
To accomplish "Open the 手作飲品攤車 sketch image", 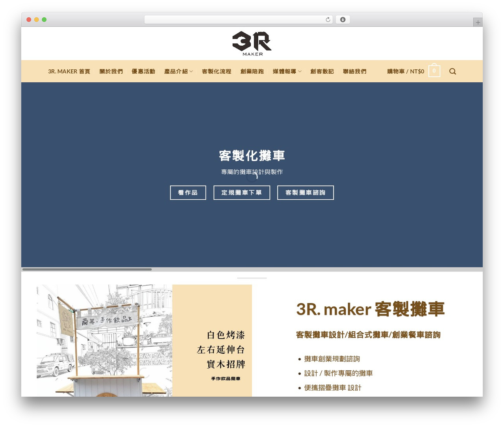I will pos(144,340).
